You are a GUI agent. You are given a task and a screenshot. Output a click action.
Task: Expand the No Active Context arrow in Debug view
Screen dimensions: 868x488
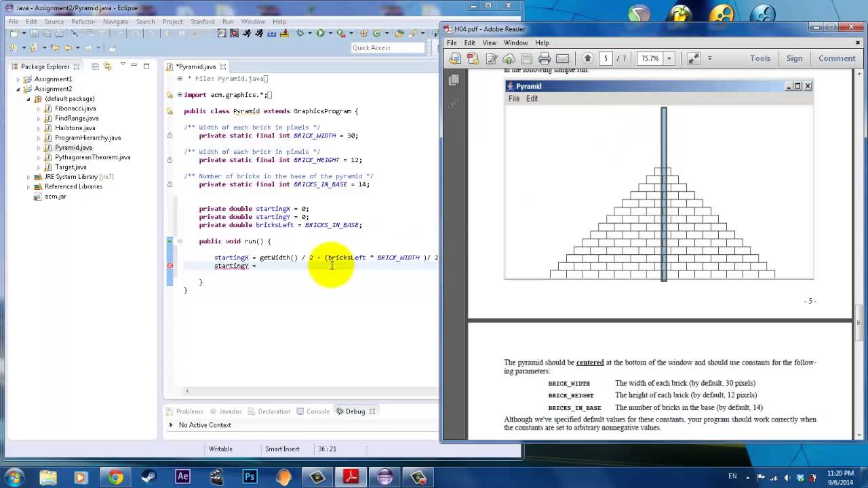click(171, 425)
